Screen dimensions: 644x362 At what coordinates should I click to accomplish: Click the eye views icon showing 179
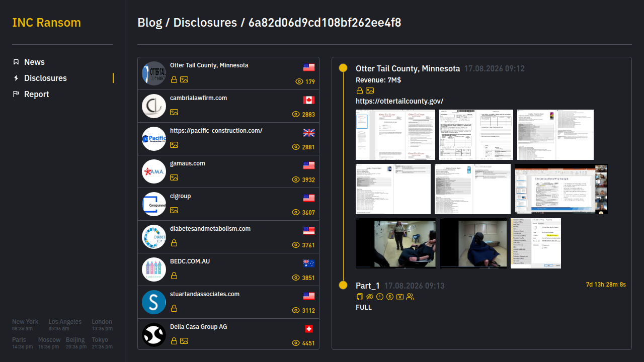299,81
